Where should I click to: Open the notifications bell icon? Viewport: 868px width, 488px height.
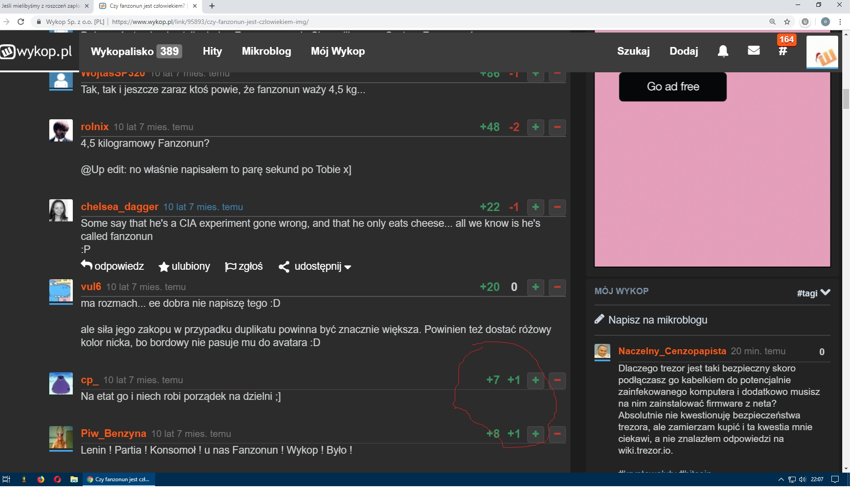pyautogui.click(x=723, y=51)
